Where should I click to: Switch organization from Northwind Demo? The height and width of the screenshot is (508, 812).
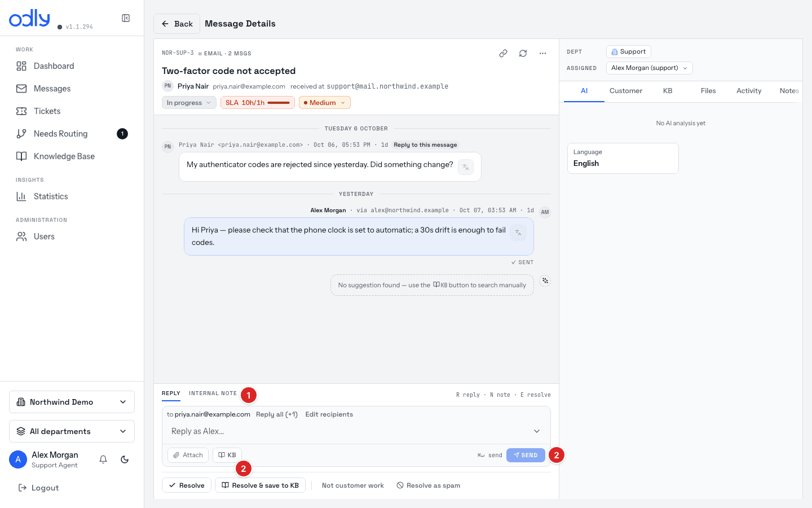(x=72, y=402)
